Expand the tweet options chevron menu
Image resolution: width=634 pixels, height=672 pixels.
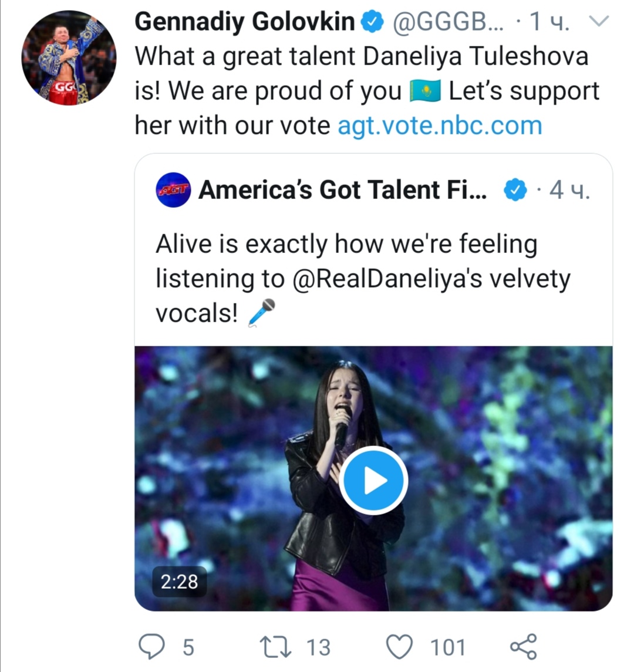click(x=599, y=22)
